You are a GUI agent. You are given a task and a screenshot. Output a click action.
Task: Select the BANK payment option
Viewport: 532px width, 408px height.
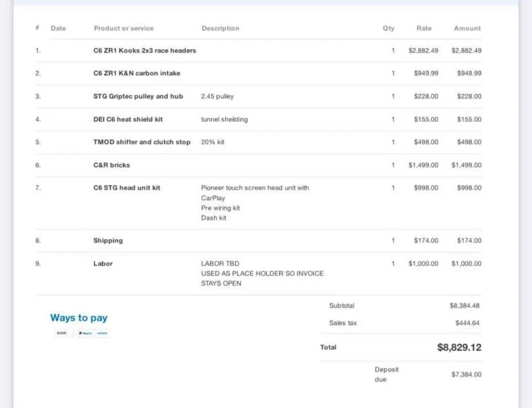coord(62,333)
